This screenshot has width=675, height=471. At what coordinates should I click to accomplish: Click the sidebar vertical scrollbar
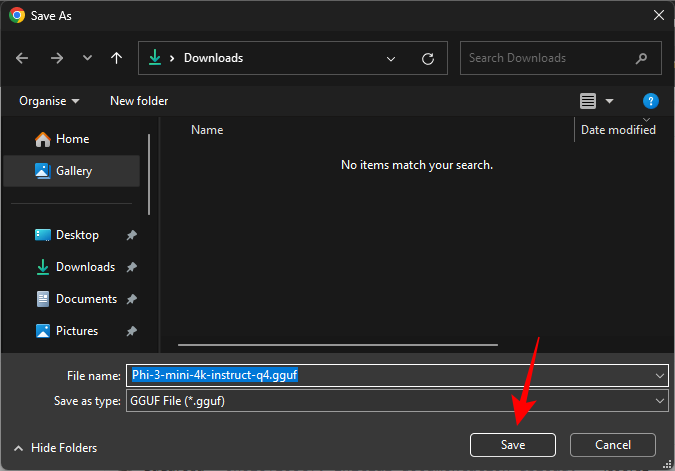click(x=149, y=174)
